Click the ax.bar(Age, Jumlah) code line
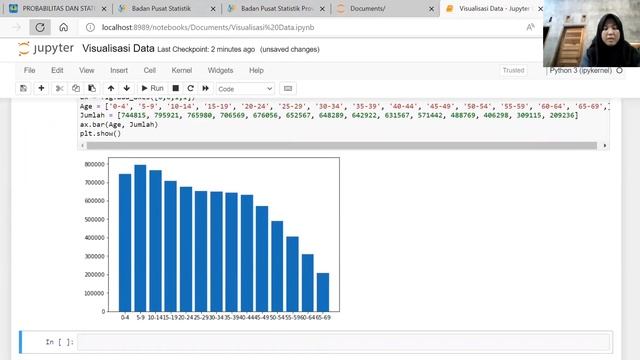 [x=119, y=124]
